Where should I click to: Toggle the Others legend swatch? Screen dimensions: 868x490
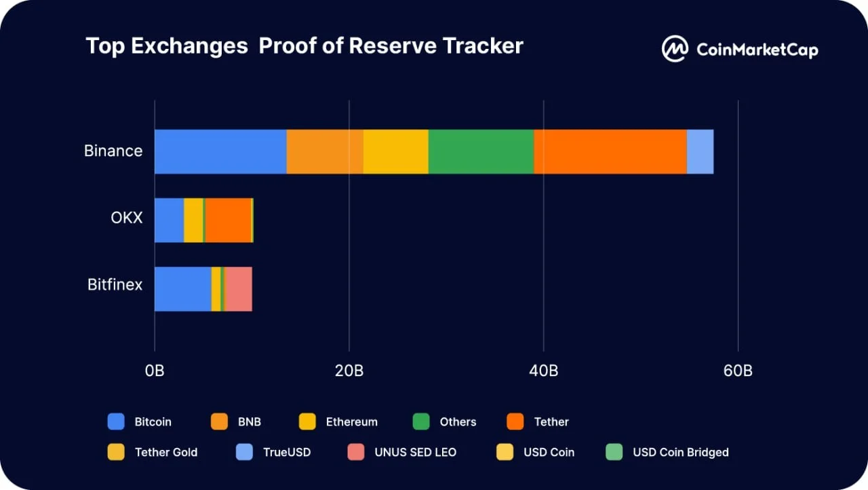pyautogui.click(x=421, y=421)
